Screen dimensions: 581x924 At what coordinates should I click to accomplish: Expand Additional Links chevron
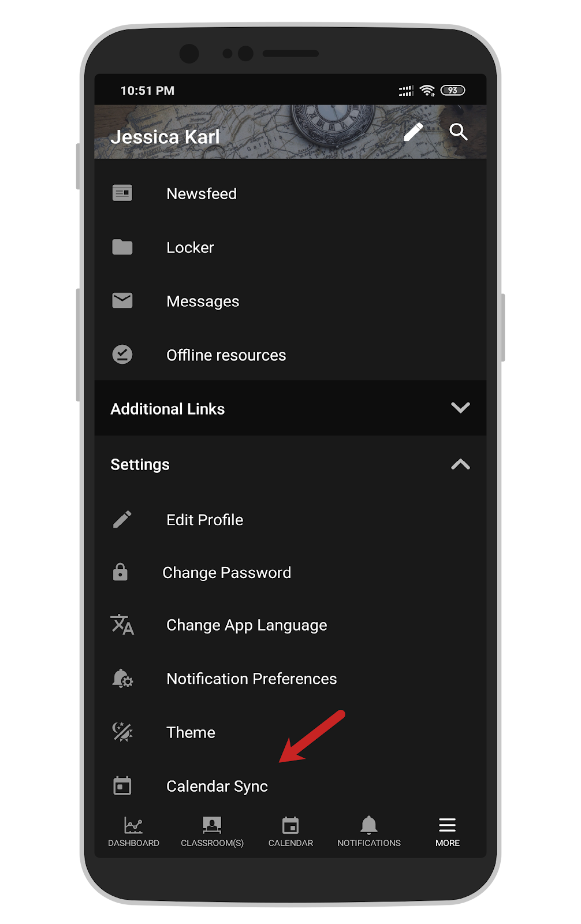(460, 408)
